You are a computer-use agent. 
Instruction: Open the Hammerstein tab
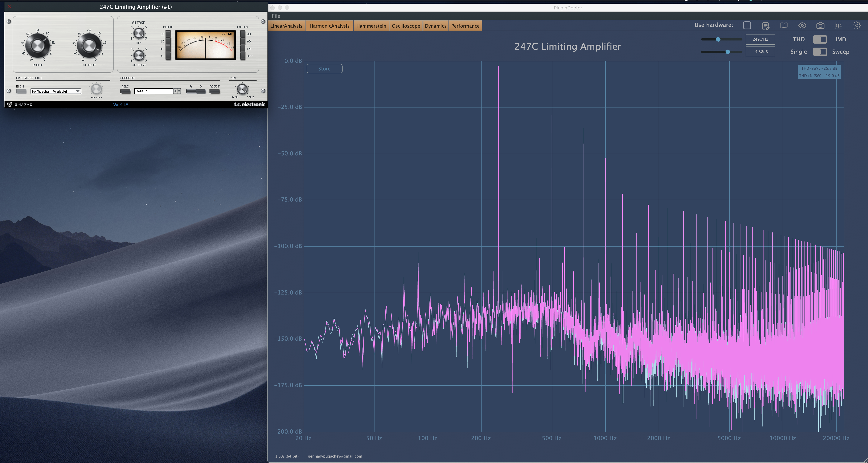[371, 26]
